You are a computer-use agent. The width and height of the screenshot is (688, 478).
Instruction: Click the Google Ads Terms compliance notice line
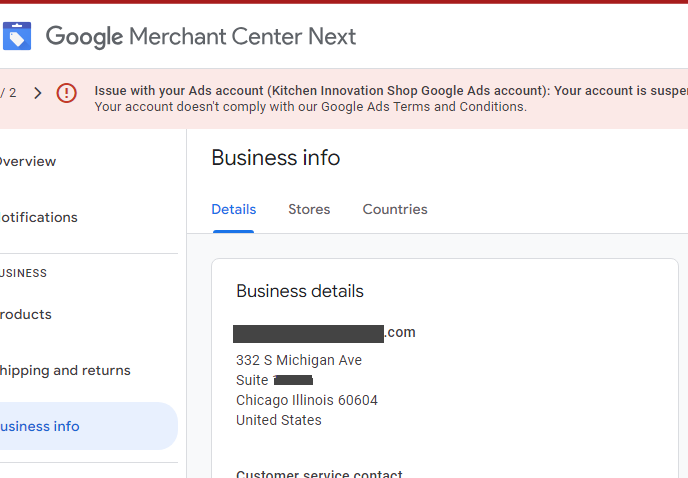(310, 107)
